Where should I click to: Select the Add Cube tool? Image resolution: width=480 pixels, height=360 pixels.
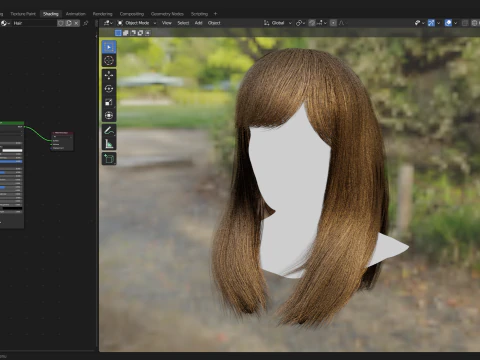pyautogui.click(x=109, y=159)
